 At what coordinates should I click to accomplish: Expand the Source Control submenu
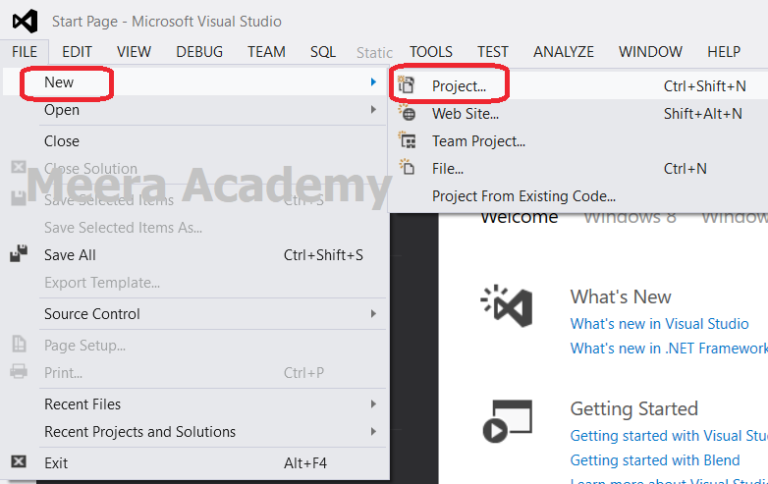[x=373, y=314]
